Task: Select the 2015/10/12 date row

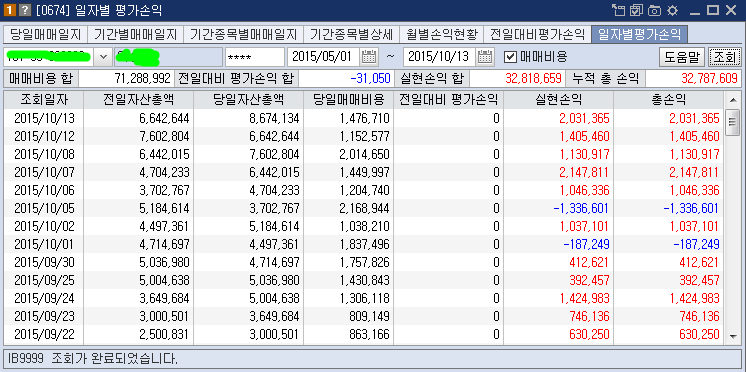Action: [x=364, y=136]
